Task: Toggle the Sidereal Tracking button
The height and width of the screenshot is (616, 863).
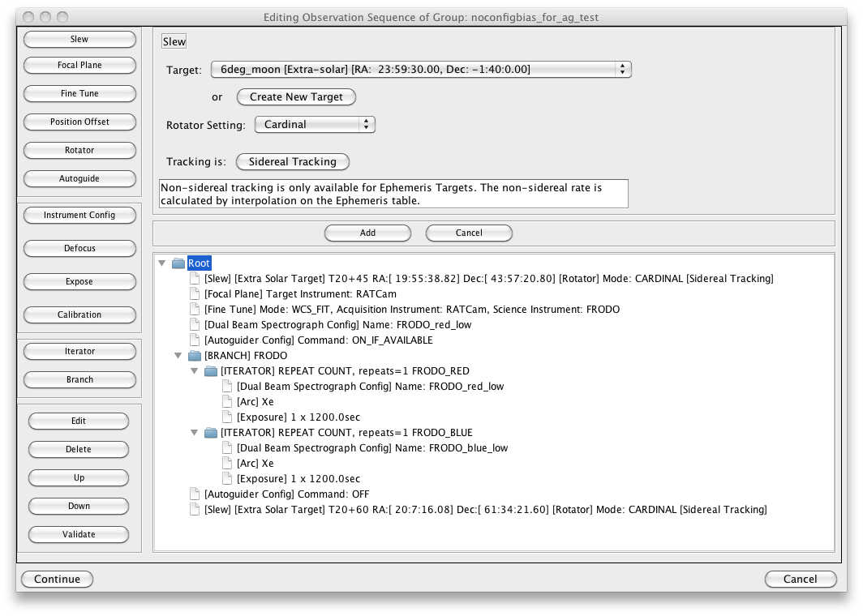Action: coord(292,162)
